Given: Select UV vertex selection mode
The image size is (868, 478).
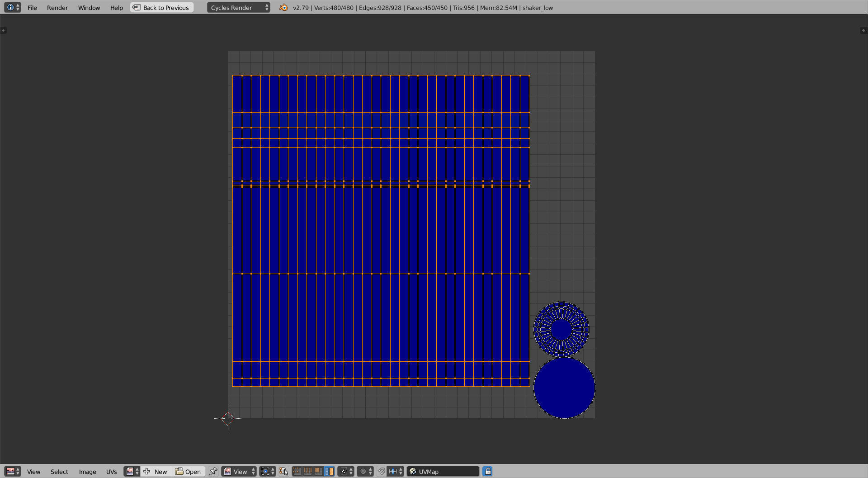Looking at the screenshot, I should [x=297, y=471].
